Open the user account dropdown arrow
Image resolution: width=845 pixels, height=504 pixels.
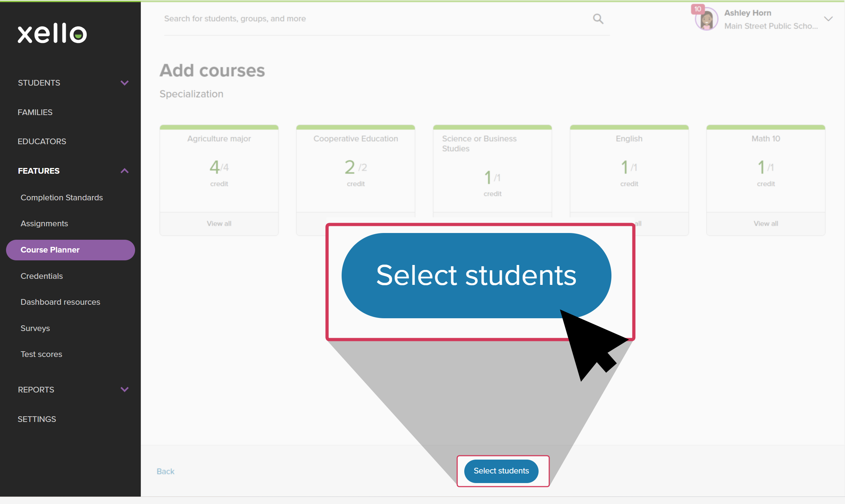point(828,19)
